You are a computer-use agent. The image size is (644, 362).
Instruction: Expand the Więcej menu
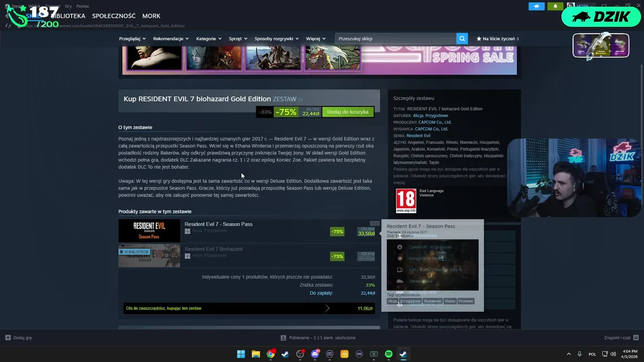[315, 39]
